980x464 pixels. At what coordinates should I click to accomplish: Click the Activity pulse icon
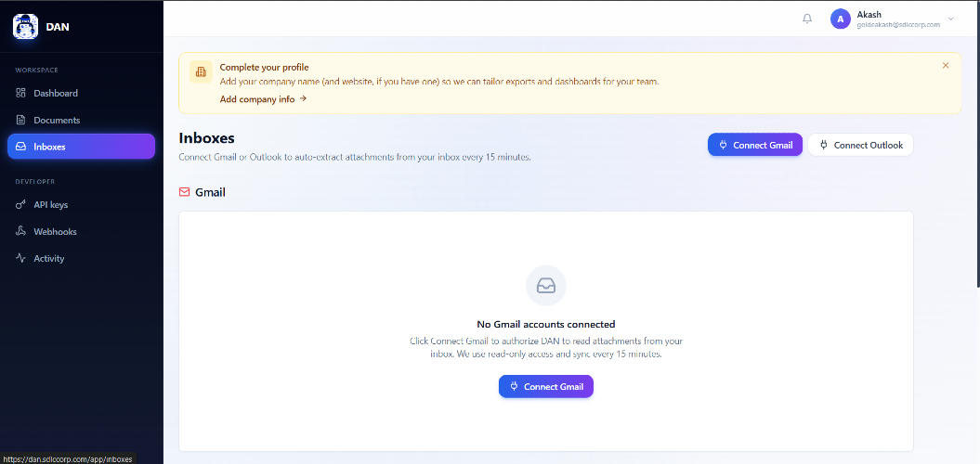point(20,258)
